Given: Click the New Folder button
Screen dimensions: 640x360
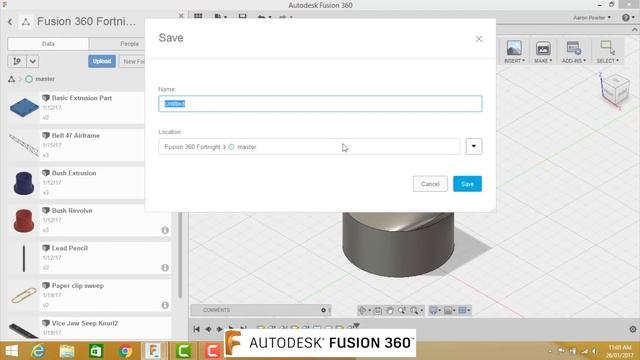Looking at the screenshot, I should click(133, 61).
